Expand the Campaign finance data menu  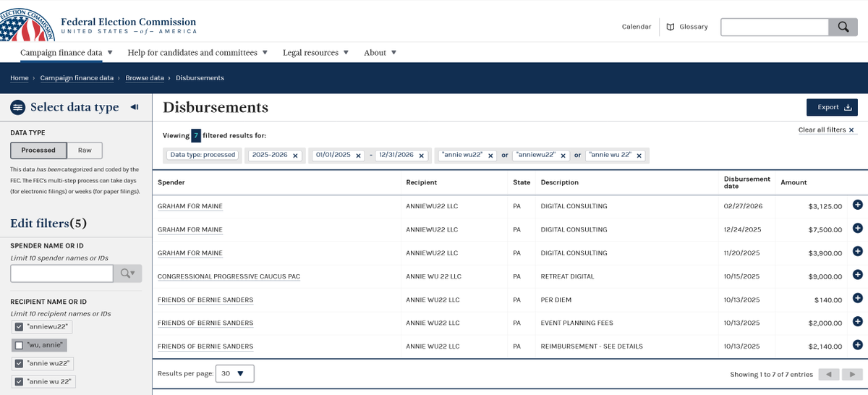(x=67, y=53)
